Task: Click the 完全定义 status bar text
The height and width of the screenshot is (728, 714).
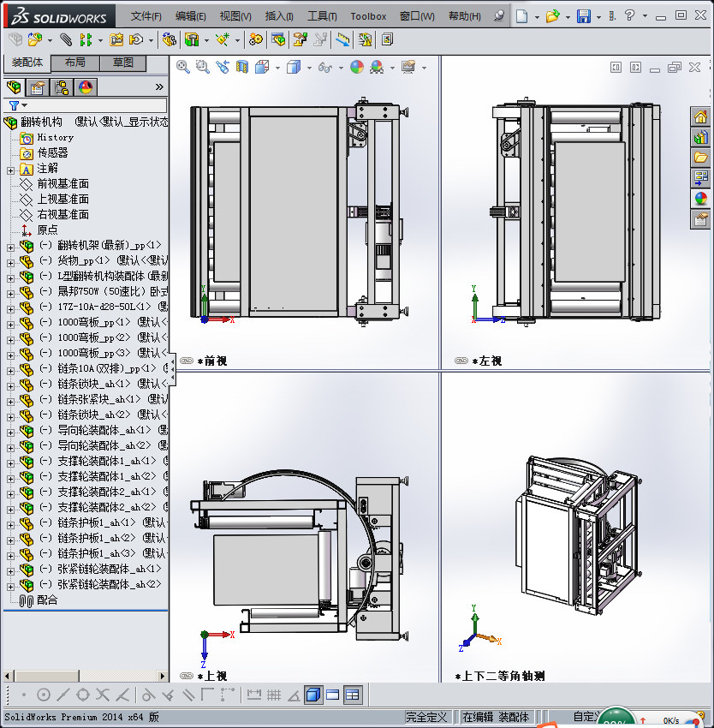Action: pyautogui.click(x=426, y=717)
